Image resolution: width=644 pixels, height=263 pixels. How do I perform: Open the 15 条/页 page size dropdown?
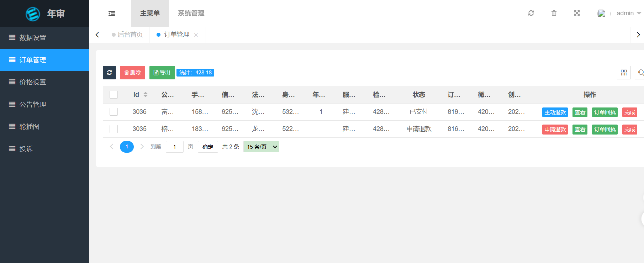[x=261, y=147]
